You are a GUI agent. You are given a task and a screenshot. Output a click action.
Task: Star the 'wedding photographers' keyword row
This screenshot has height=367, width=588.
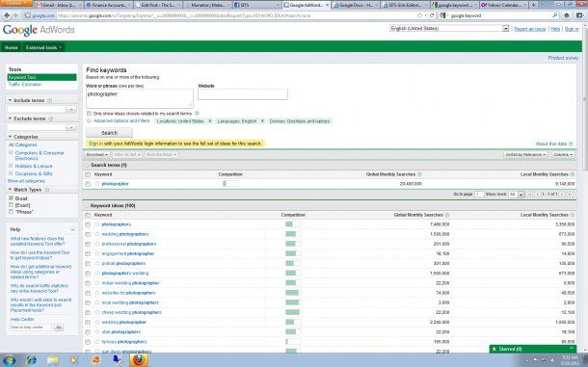97,234
